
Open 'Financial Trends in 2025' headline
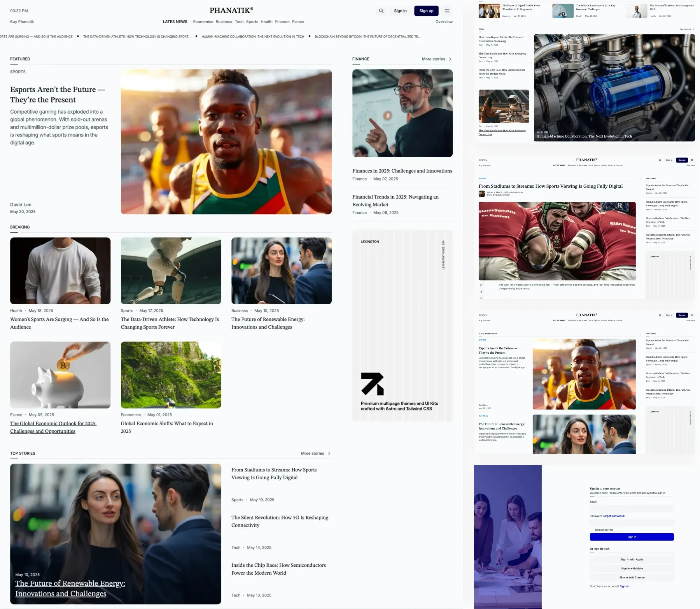click(395, 201)
